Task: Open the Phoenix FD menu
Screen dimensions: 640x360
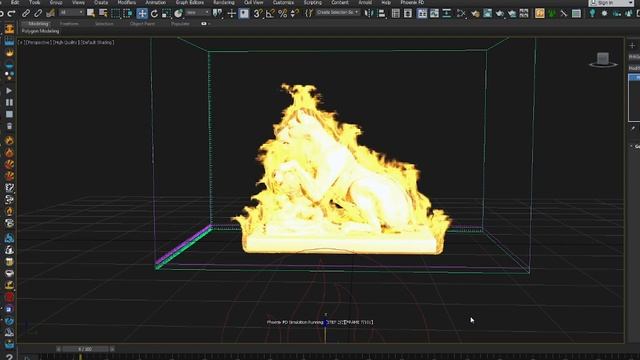Action: coord(412,2)
